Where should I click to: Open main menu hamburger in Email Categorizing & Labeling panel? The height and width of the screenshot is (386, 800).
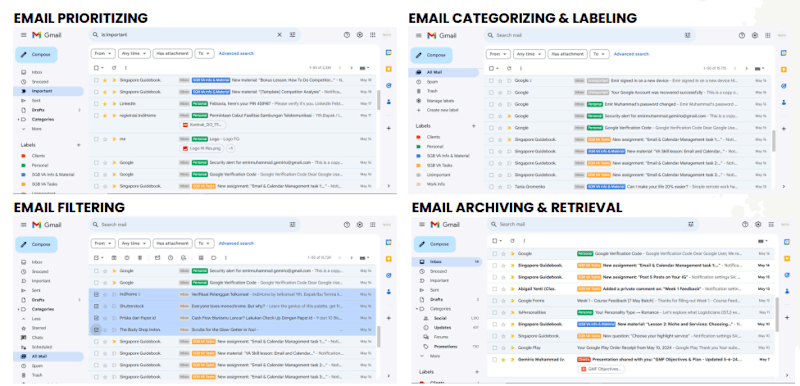click(419, 35)
